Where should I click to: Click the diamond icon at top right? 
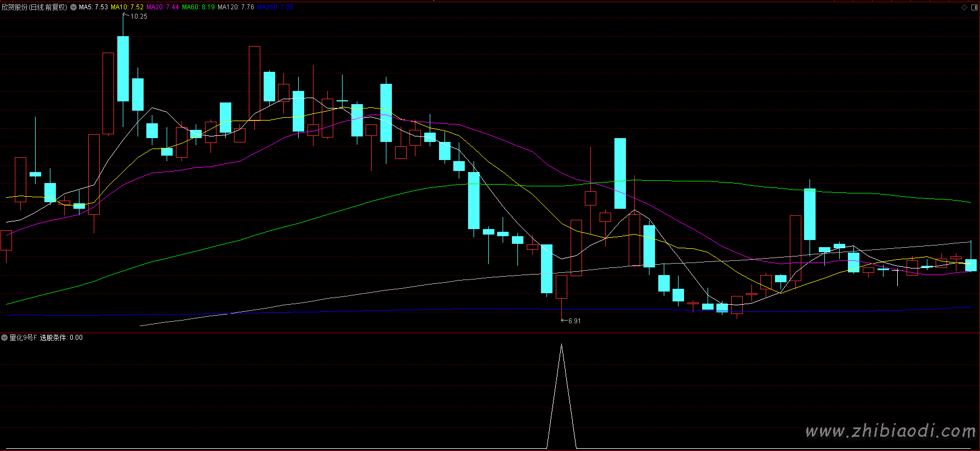coord(965,7)
